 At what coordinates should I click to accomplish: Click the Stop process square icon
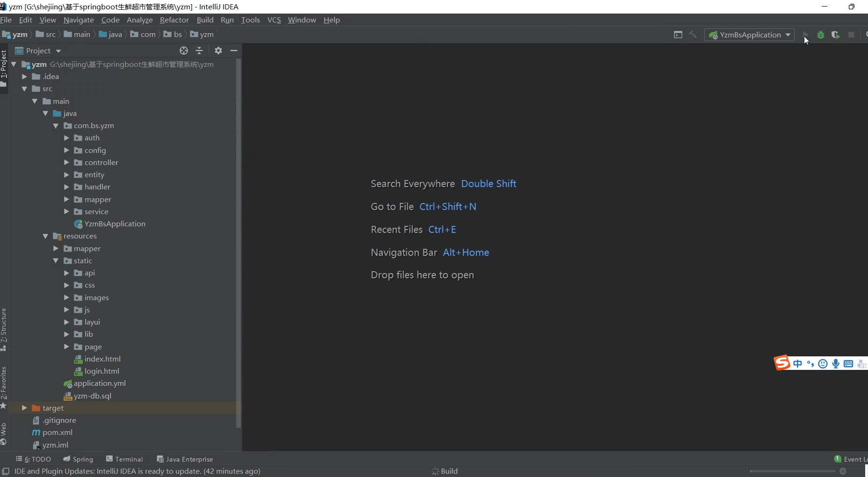851,35
